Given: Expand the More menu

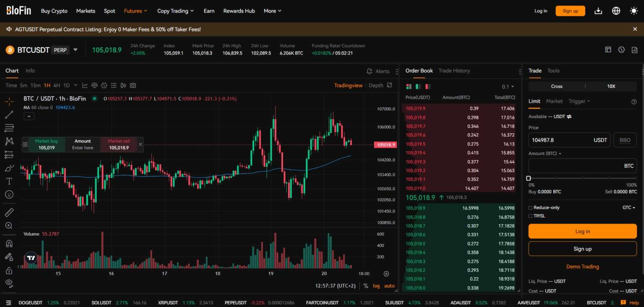Looking at the screenshot, I should [273, 11].
